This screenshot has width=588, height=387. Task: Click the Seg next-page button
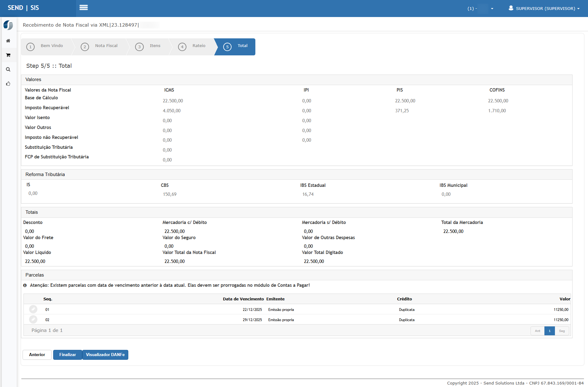pos(562,331)
